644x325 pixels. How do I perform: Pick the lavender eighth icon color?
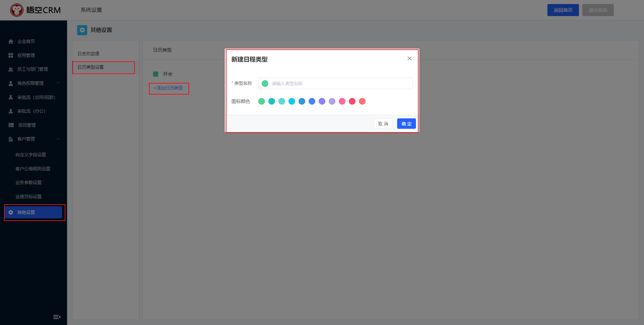click(x=332, y=101)
